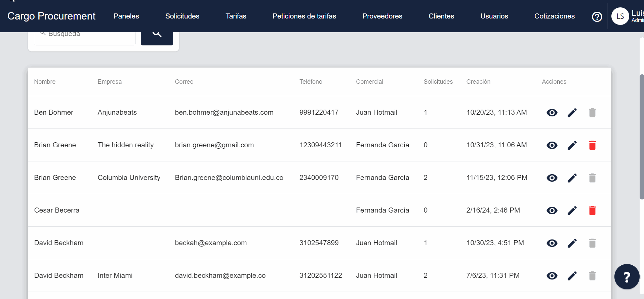The image size is (644, 299).
Task: Click the greyed trash icon for Ben Bohmer
Action: [592, 113]
